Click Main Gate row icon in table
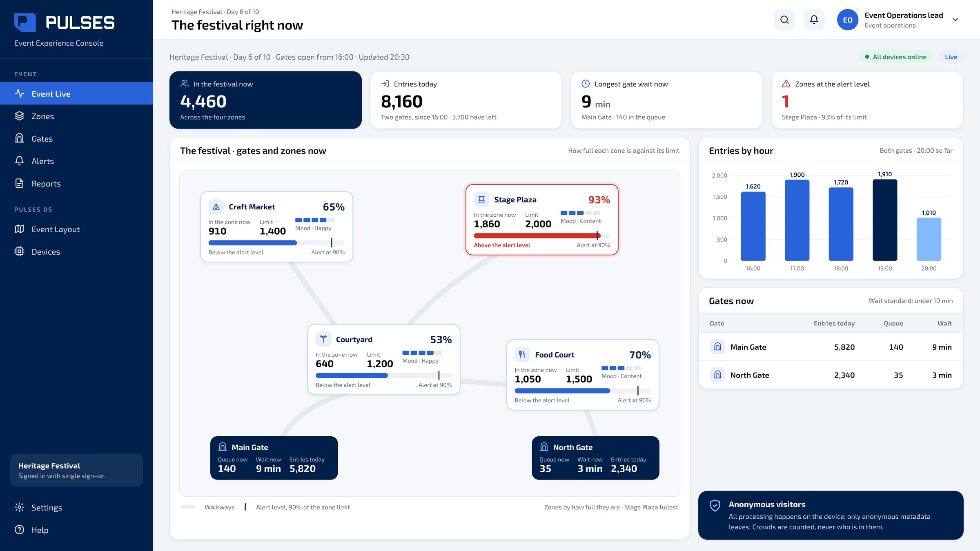The width and height of the screenshot is (980, 551). 717,347
